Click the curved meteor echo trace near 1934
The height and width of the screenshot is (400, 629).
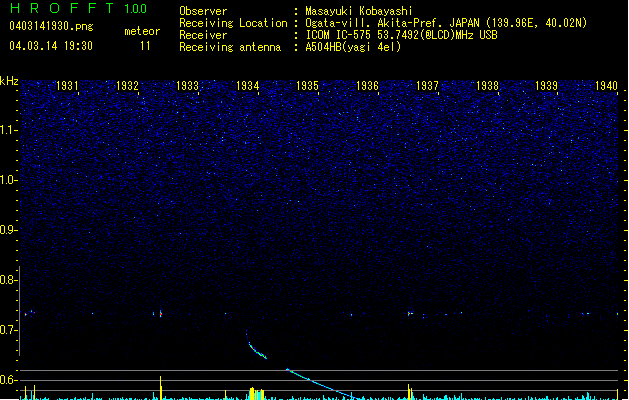coord(254,348)
